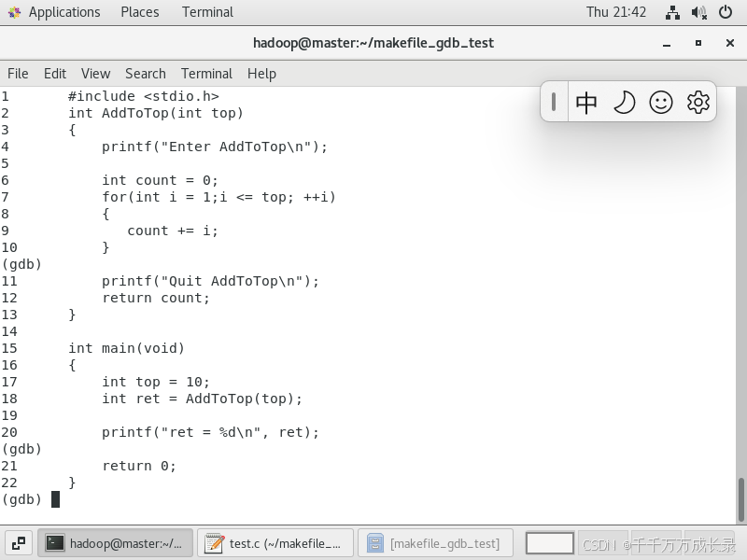Click the file manager icon in taskbar
This screenshot has height=560, width=747.
click(x=375, y=543)
